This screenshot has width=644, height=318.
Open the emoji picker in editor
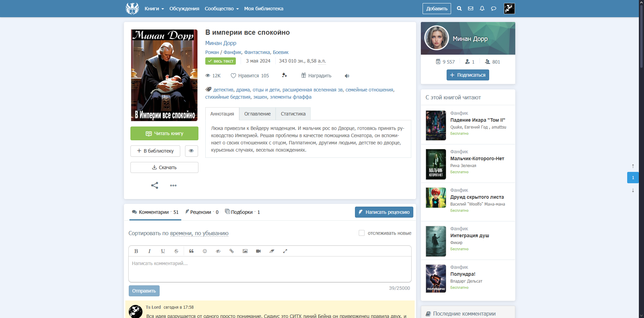(x=205, y=251)
